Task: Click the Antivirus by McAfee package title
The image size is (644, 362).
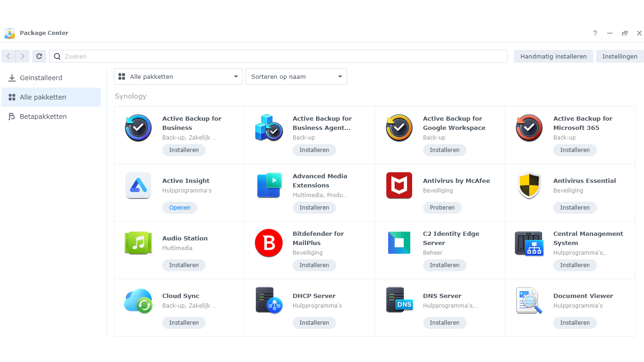Action: 456,181
